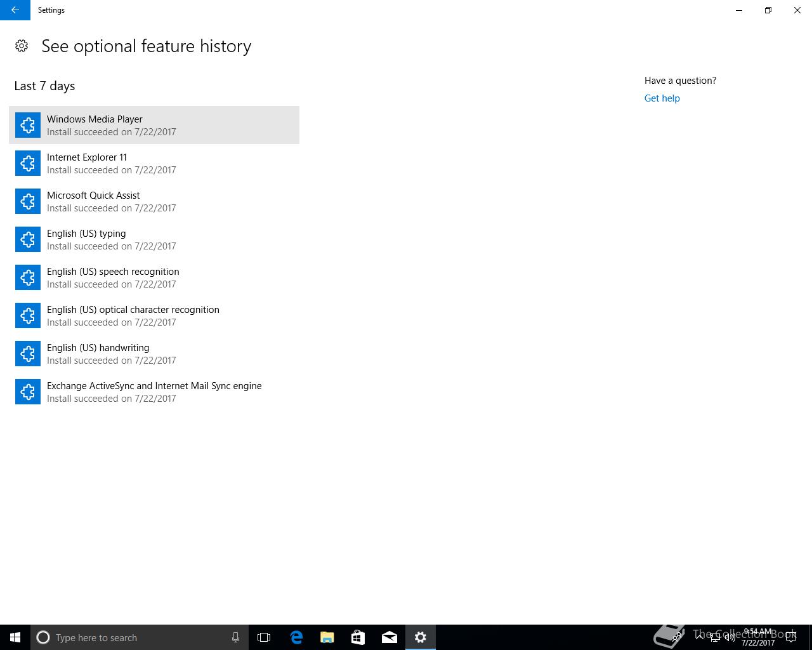Click the Cortana circle icon
The width and height of the screenshot is (812, 650).
tap(43, 637)
